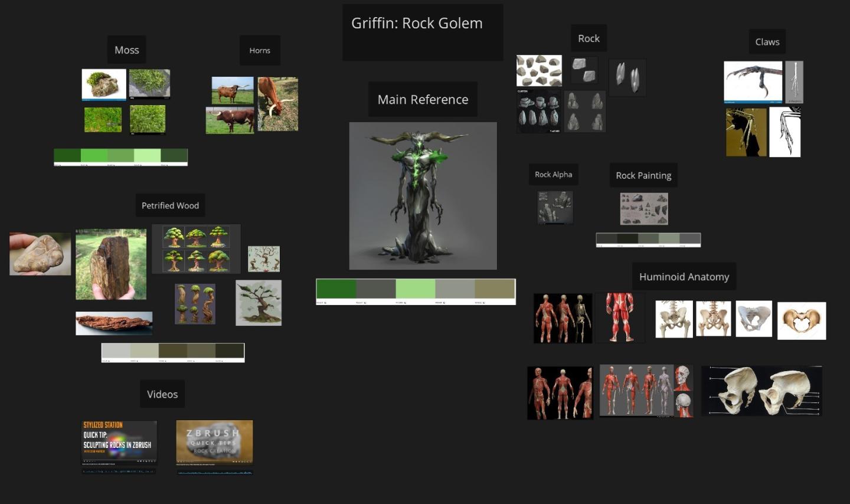Click the 'Rock Painting' label
This screenshot has height=504, width=850.
643,175
